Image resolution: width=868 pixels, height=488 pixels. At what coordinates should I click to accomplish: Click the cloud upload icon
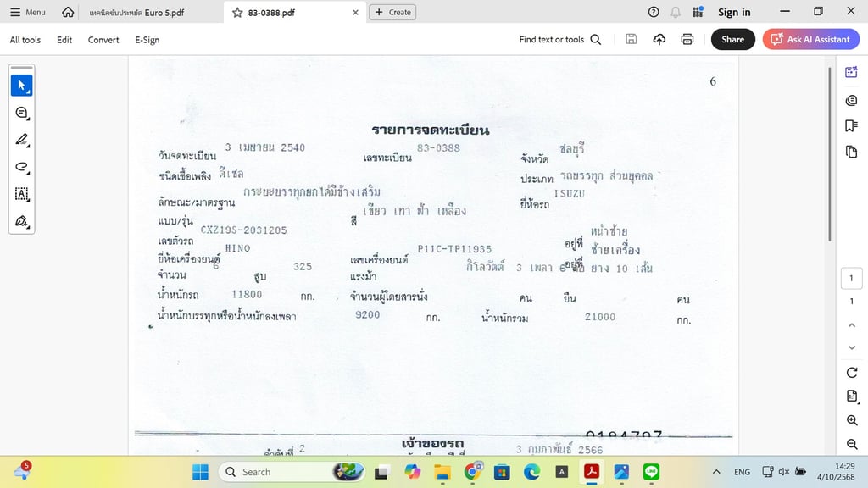click(659, 40)
